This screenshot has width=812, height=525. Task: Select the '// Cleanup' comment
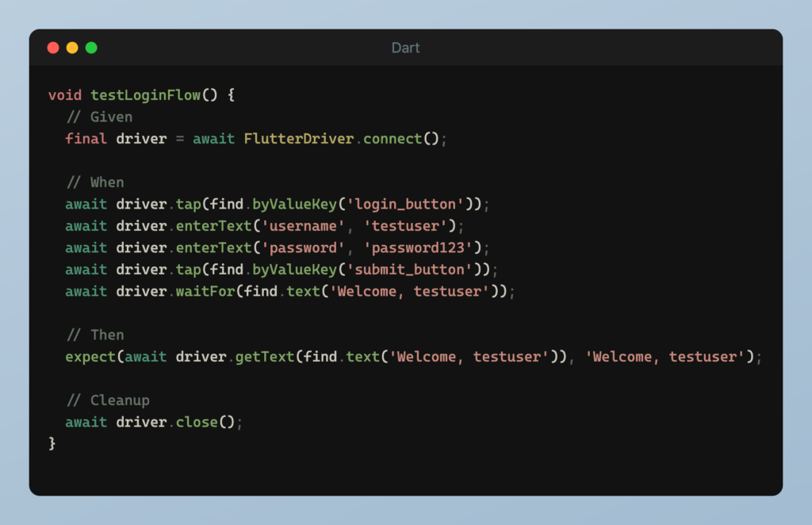pos(108,400)
